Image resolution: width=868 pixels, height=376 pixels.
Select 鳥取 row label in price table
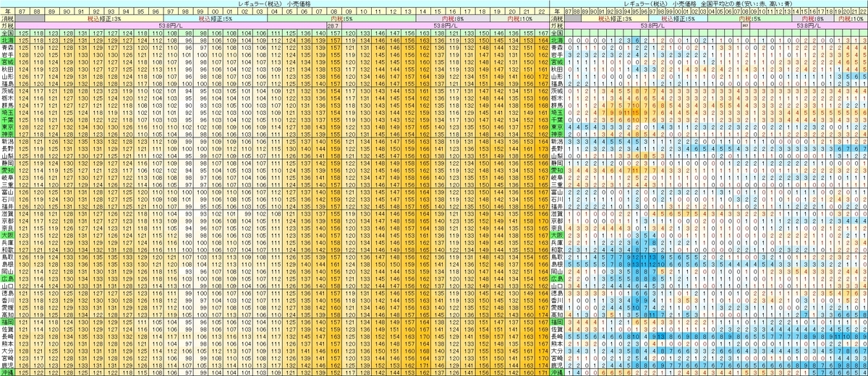[x=8, y=258]
